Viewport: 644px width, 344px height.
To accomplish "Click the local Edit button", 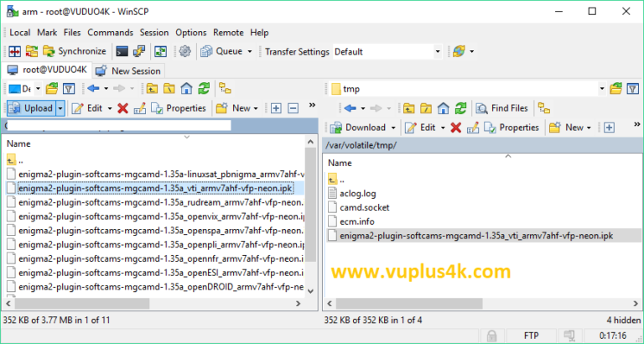I will 87,108.
